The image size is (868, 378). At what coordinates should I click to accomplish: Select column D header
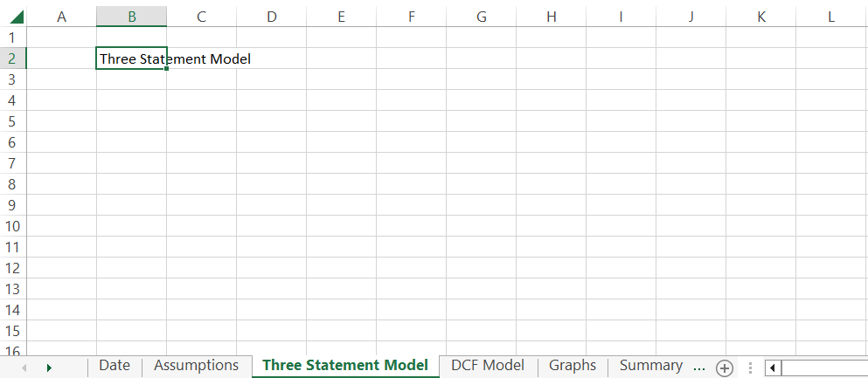(x=271, y=17)
